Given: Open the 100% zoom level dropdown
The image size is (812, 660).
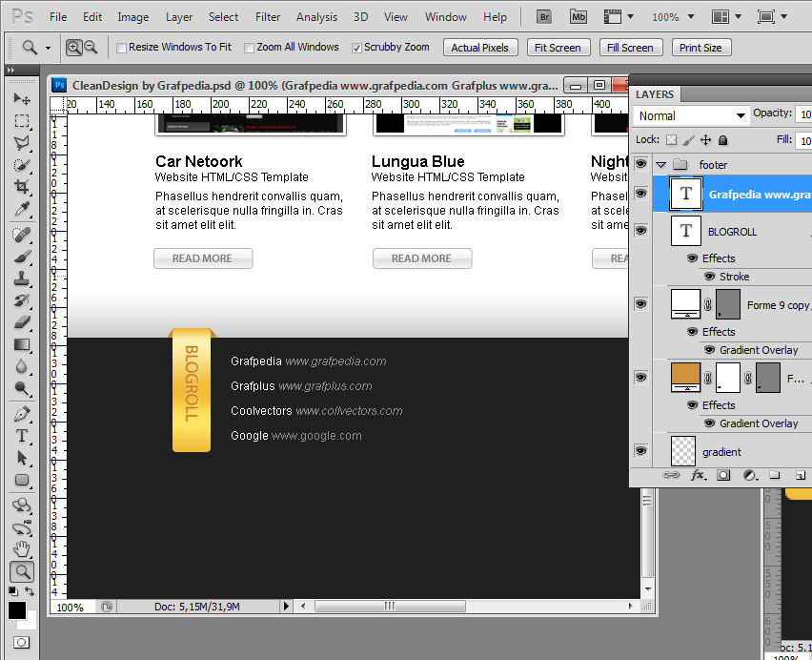Looking at the screenshot, I should click(690, 17).
